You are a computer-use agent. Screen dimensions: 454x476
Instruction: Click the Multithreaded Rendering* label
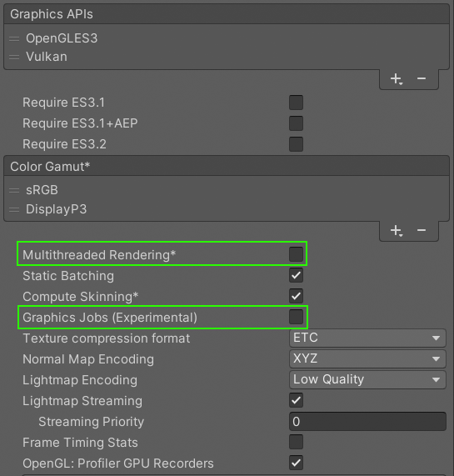pyautogui.click(x=99, y=255)
